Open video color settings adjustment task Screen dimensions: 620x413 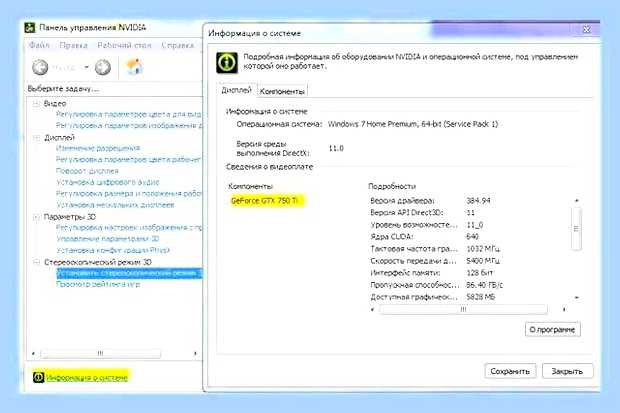(x=129, y=114)
